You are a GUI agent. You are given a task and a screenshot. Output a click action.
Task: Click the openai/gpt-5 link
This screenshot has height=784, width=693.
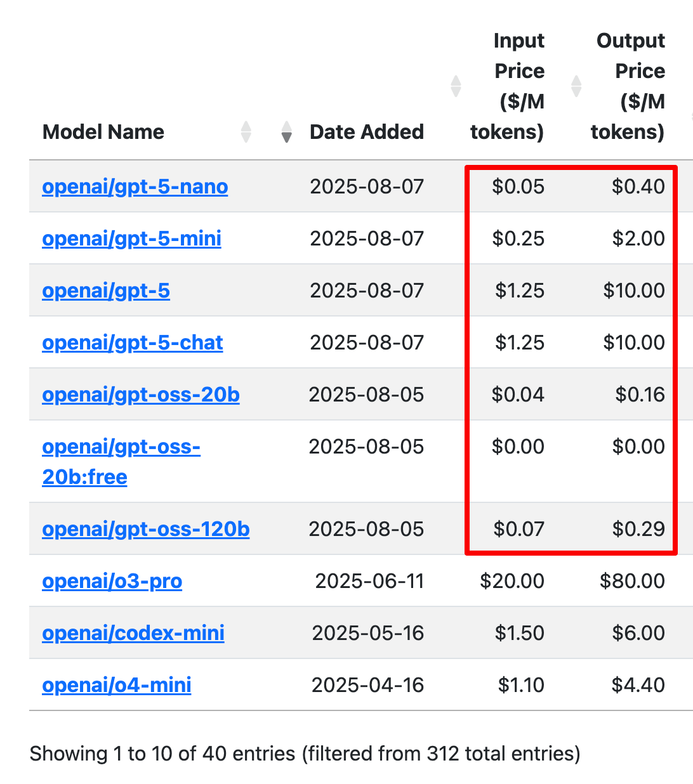(x=106, y=291)
